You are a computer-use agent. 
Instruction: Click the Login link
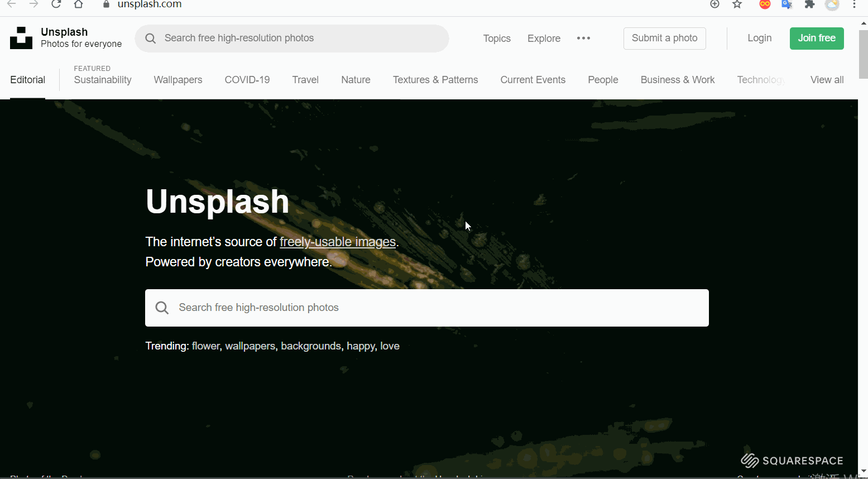click(x=759, y=38)
